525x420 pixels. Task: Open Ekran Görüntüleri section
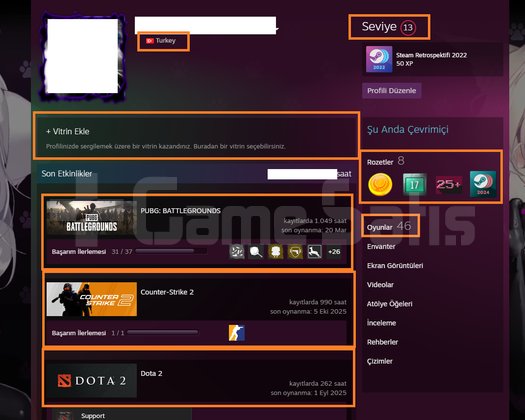(395, 266)
